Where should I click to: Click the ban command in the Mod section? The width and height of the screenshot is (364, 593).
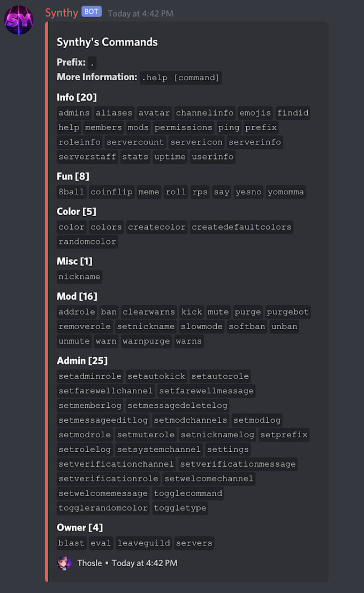[109, 311]
